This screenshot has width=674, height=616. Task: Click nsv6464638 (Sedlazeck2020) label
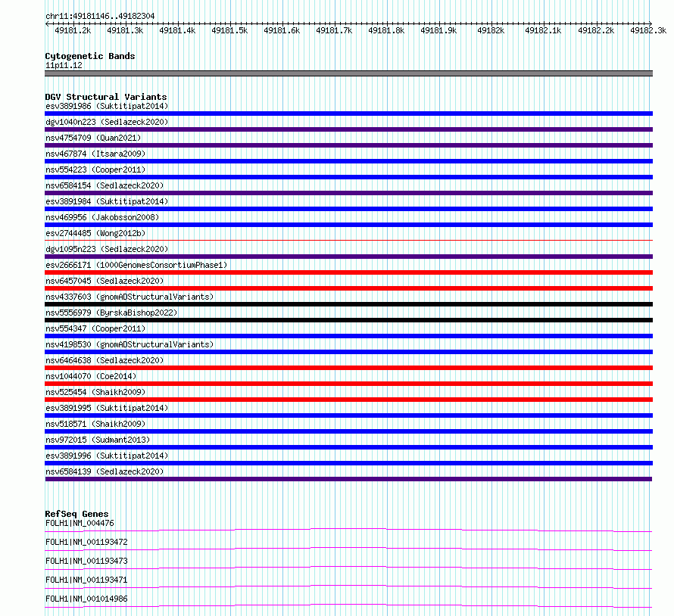coord(105,360)
